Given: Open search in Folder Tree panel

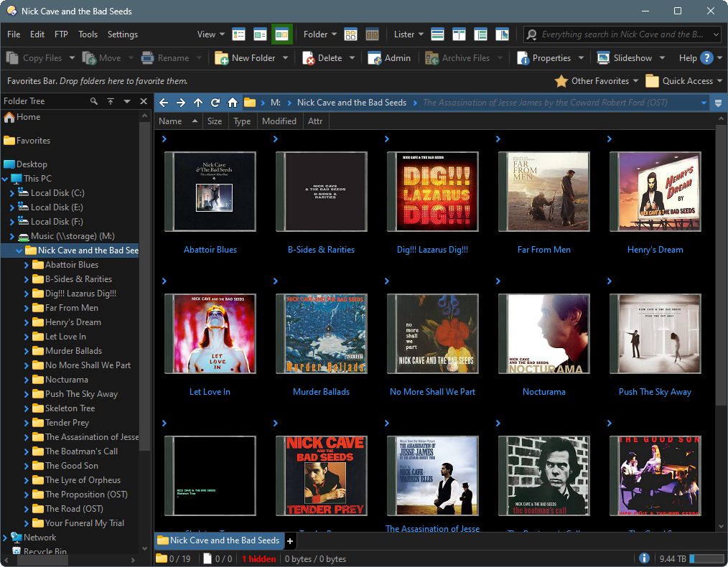Looking at the screenshot, I should click(x=94, y=102).
